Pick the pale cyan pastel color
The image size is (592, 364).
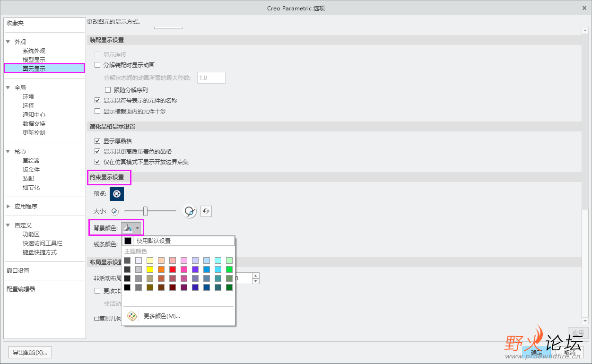click(218, 260)
